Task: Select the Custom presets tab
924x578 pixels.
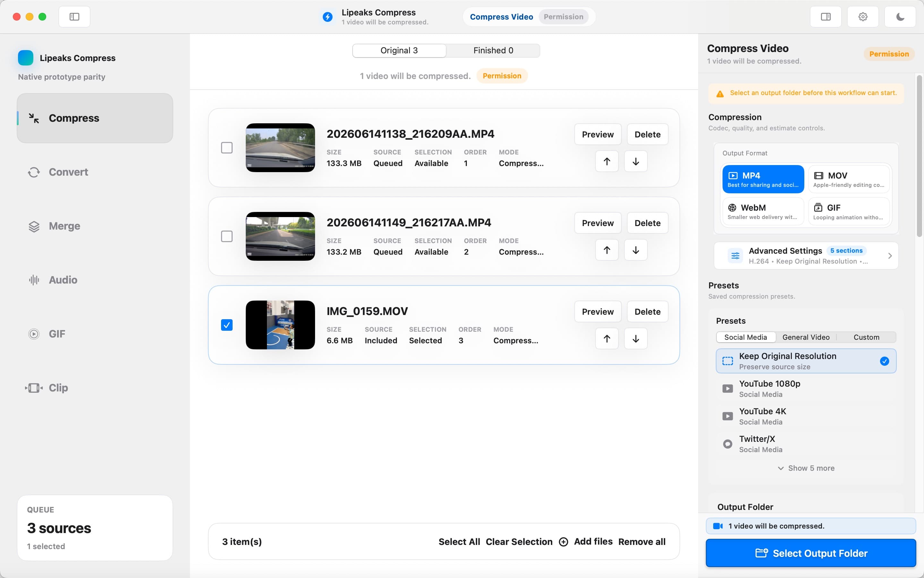Action: click(866, 337)
